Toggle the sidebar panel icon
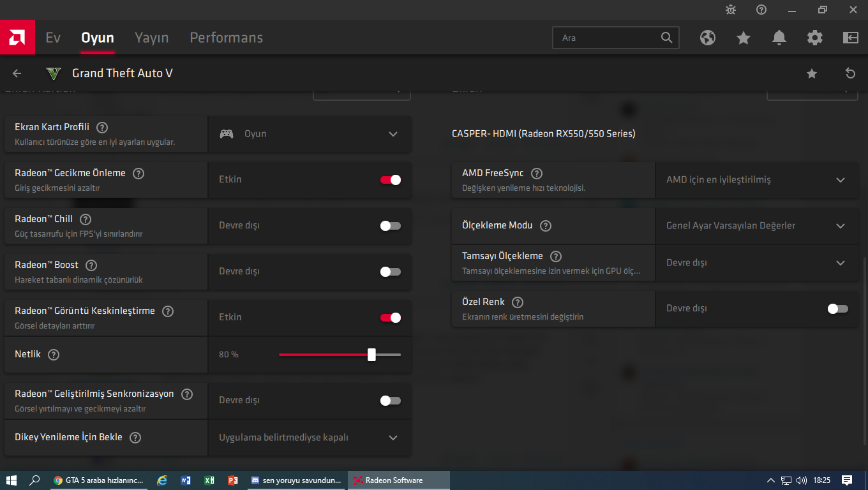Image resolution: width=868 pixels, height=490 pixels. (x=851, y=38)
